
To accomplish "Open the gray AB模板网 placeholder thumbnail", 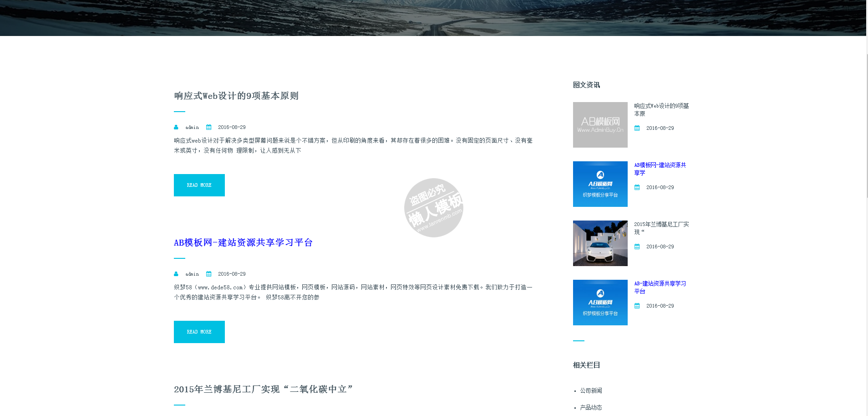I will [x=600, y=125].
